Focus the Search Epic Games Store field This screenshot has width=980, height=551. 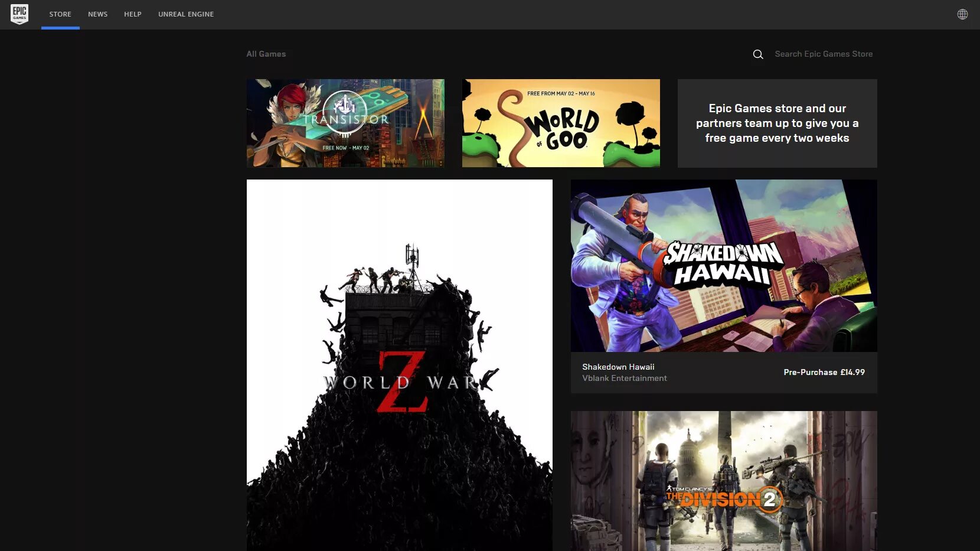point(824,54)
